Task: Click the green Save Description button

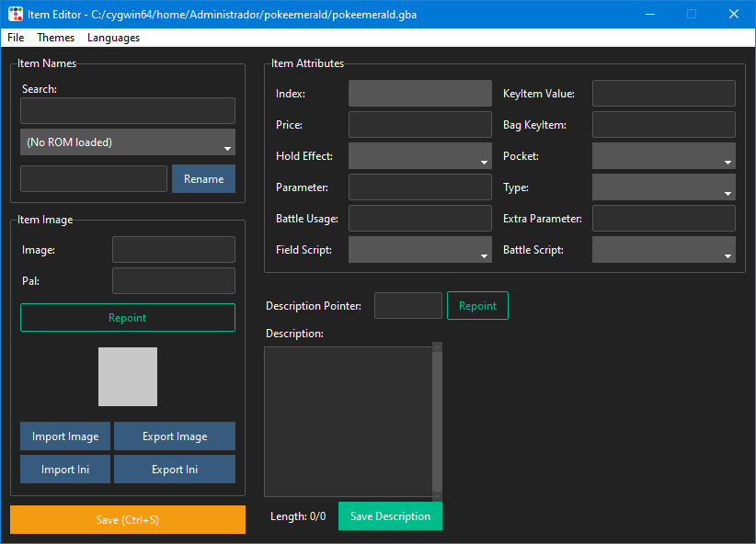Action: [x=390, y=516]
